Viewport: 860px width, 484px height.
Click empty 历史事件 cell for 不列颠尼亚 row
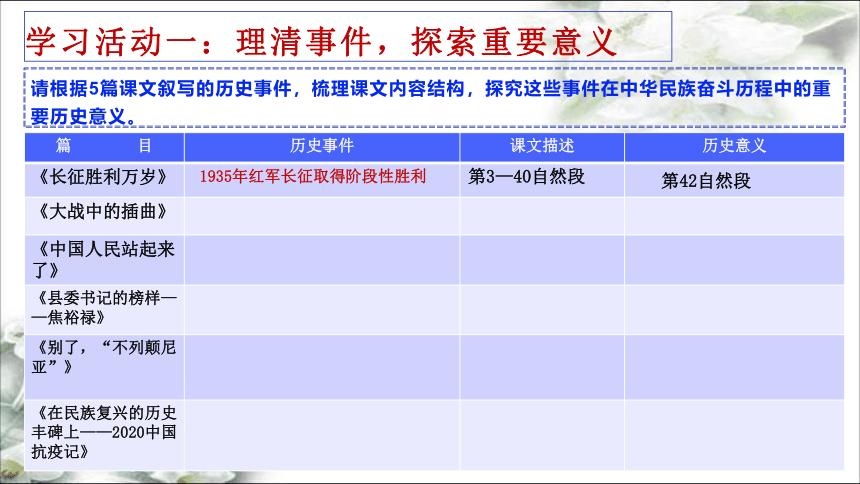(322, 367)
